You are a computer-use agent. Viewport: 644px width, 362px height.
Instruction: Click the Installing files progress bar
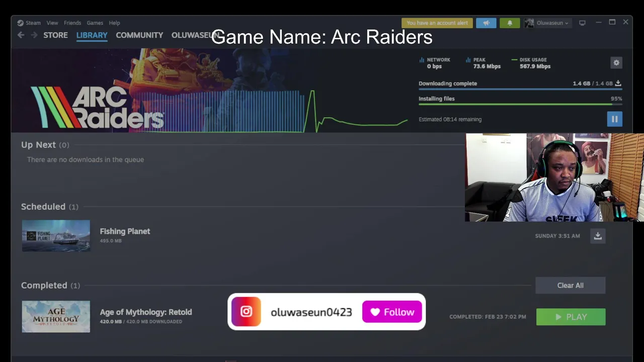pos(520,104)
